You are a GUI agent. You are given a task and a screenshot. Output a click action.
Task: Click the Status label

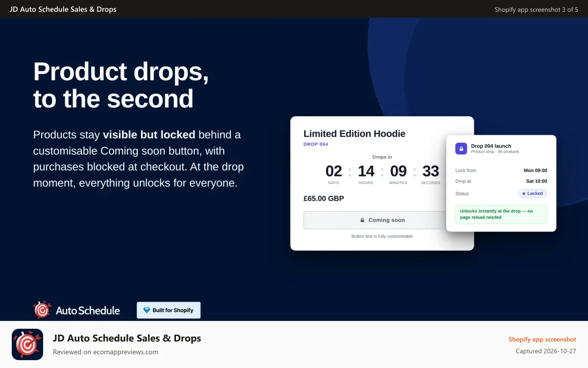[x=462, y=193]
